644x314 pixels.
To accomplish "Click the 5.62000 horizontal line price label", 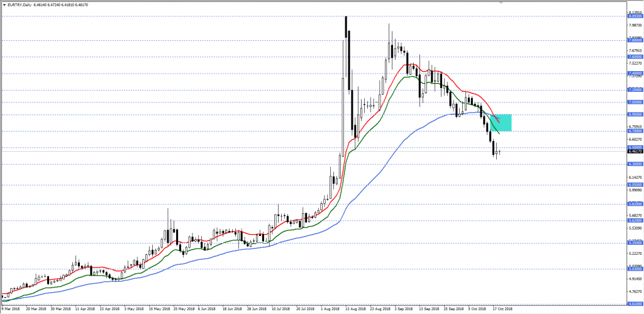I will coord(635,220).
